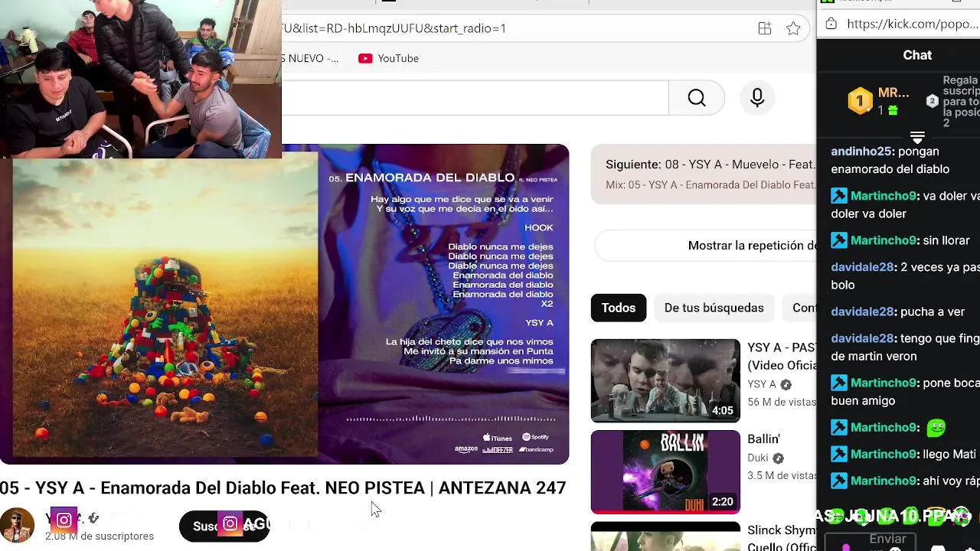Click badge beside Martincho9 'llego Mati' message
The width and height of the screenshot is (980, 551).
pyautogui.click(x=839, y=454)
